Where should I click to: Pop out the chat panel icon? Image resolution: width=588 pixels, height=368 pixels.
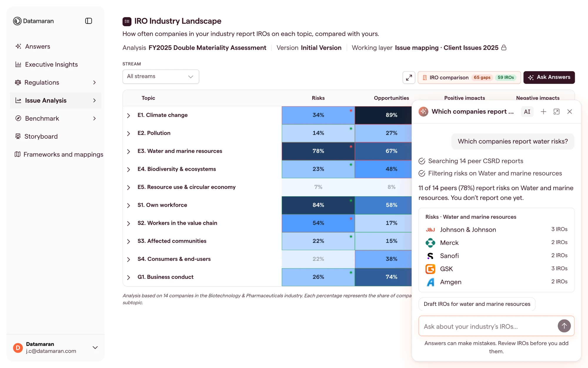click(556, 112)
